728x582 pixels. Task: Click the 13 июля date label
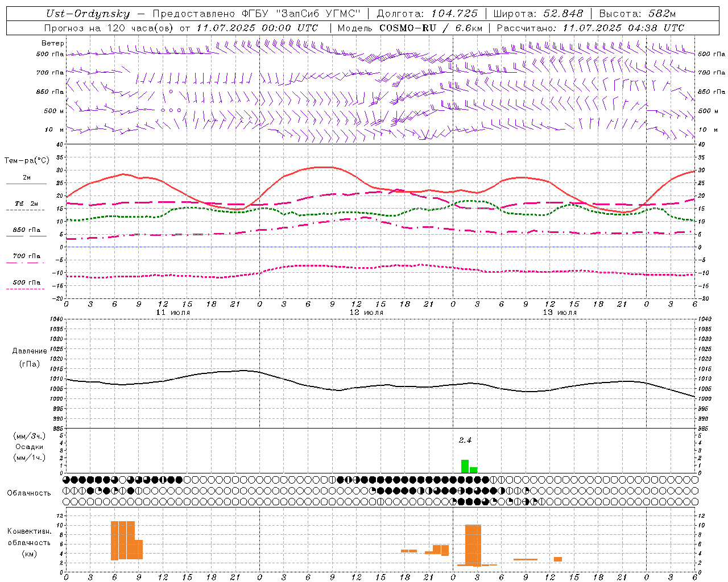point(560,313)
